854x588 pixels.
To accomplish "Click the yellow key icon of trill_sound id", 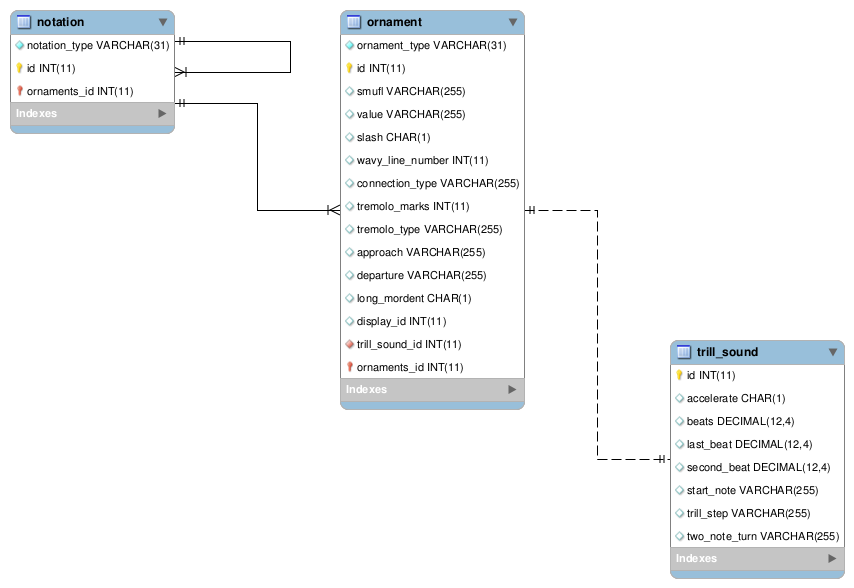I will (679, 375).
